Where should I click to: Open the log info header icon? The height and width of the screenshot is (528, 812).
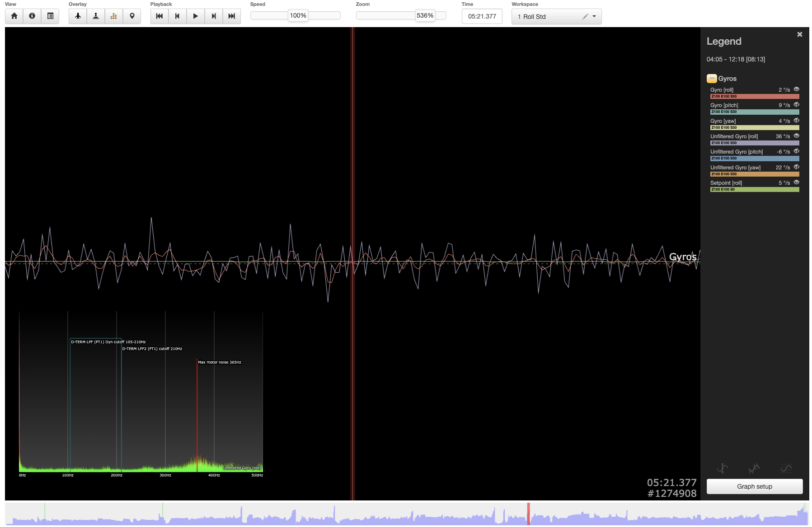click(32, 16)
